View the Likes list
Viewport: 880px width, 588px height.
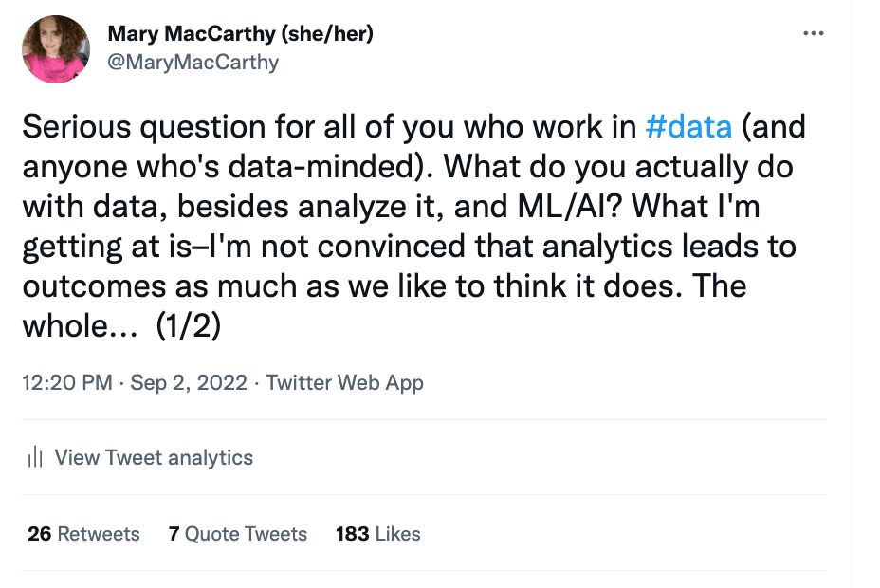(x=397, y=534)
